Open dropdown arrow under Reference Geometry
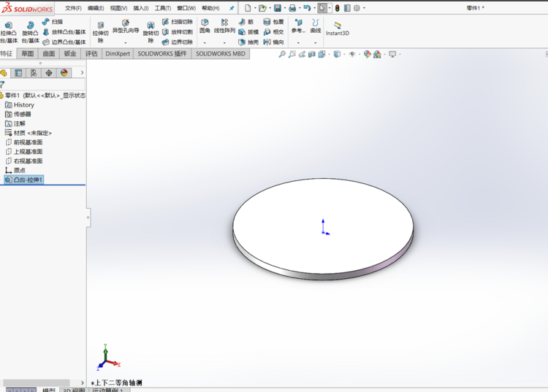548x392 pixels. click(298, 43)
